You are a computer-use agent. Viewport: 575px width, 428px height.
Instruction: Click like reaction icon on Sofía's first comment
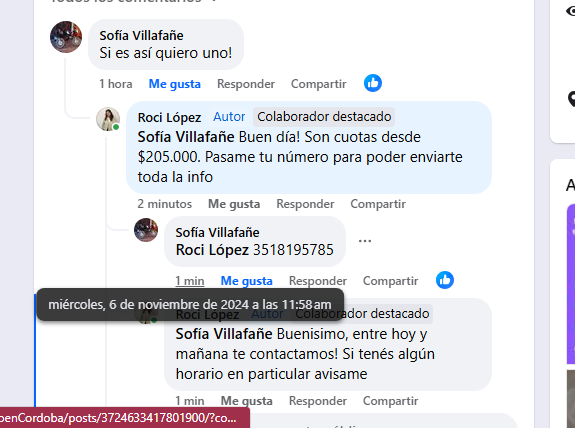tap(373, 83)
